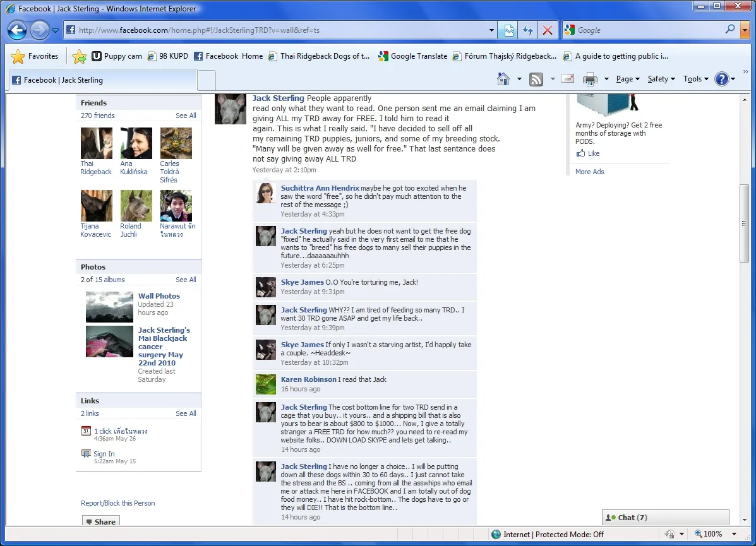Click the Print icon in command bar
The image size is (756, 546).
pos(590,79)
